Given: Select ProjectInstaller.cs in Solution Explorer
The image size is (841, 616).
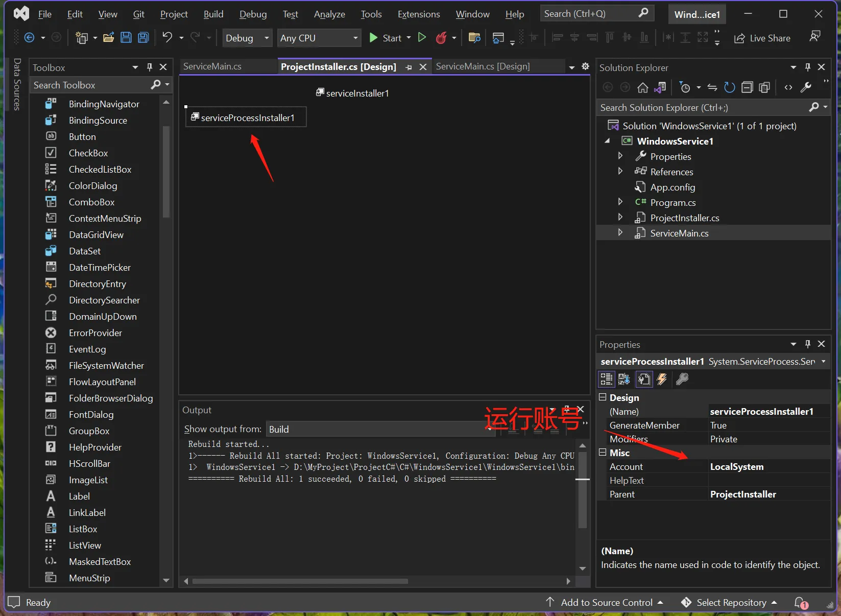Looking at the screenshot, I should [684, 218].
